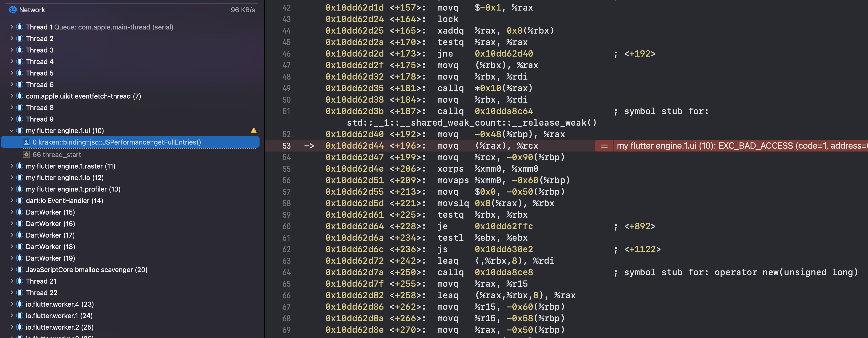The width and height of the screenshot is (868, 338).
Task: Click the thread icon next to Thread 5
Action: pyautogui.click(x=20, y=73)
